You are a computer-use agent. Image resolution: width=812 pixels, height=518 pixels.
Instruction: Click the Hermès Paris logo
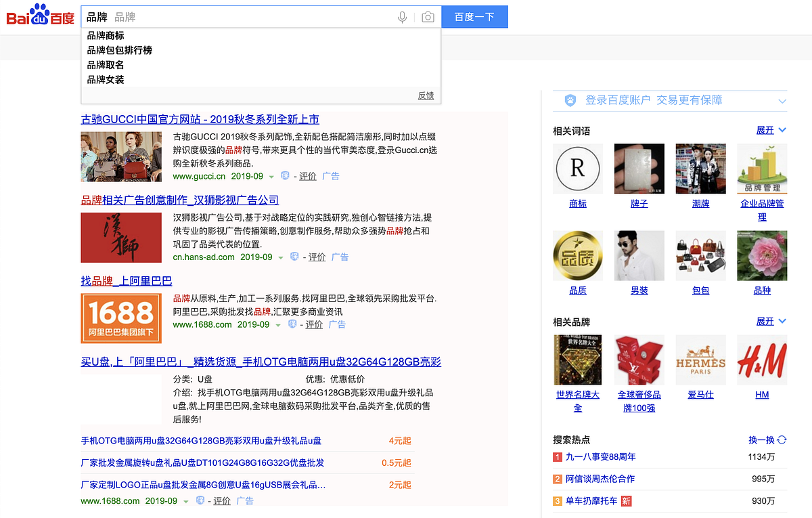pyautogui.click(x=701, y=360)
